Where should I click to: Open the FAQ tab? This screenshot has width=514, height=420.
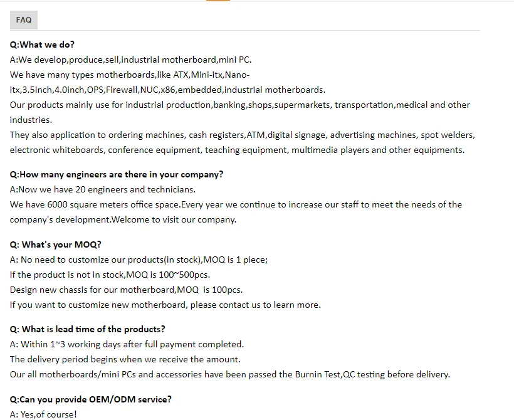tap(24, 20)
